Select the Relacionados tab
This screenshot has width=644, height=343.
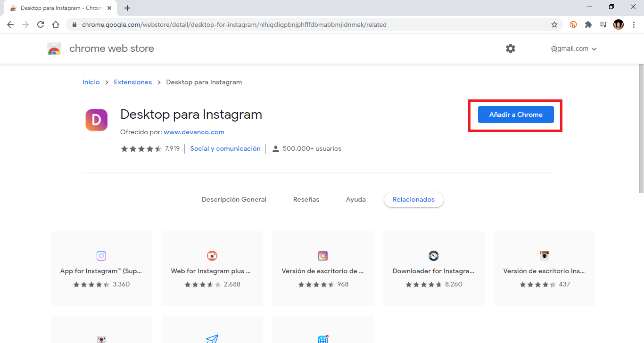click(413, 199)
